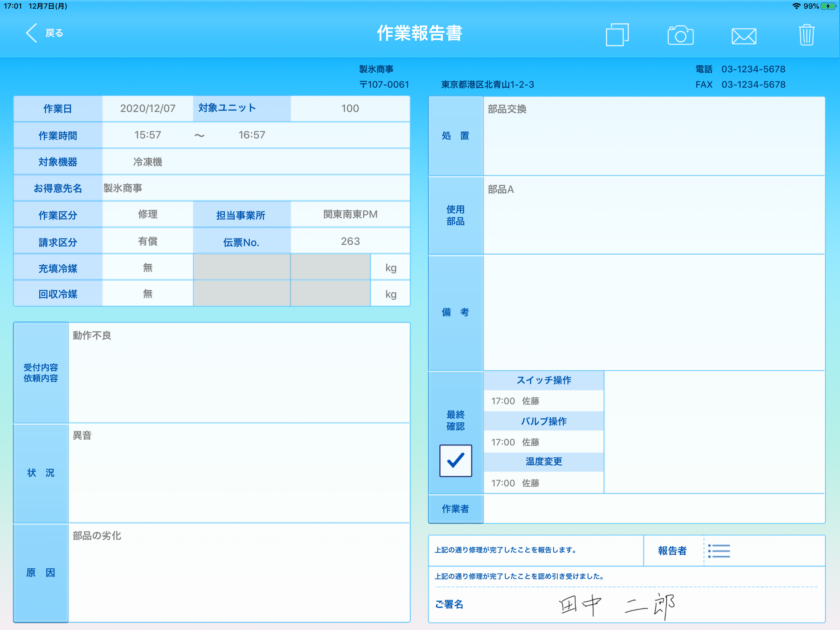Toggle the 最終確認 checkbox
Screen dimensions: 840x630
455,461
